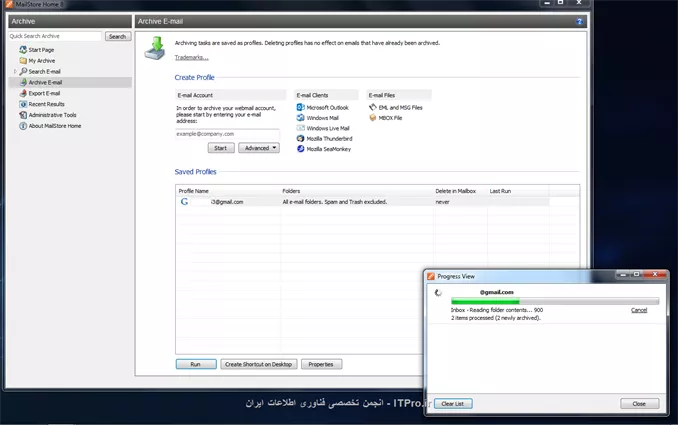Click the 'never' cell in saved profile row
The width and height of the screenshot is (678, 425).
click(x=442, y=202)
